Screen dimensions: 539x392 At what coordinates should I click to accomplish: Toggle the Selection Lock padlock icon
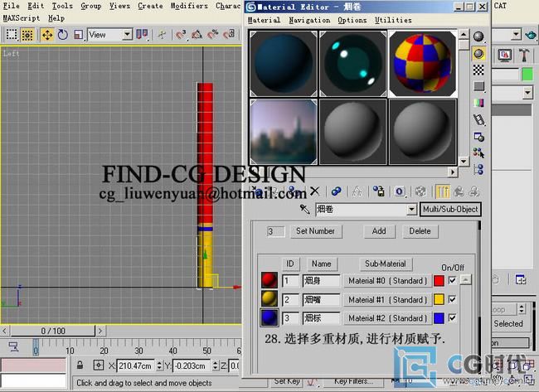(80, 365)
